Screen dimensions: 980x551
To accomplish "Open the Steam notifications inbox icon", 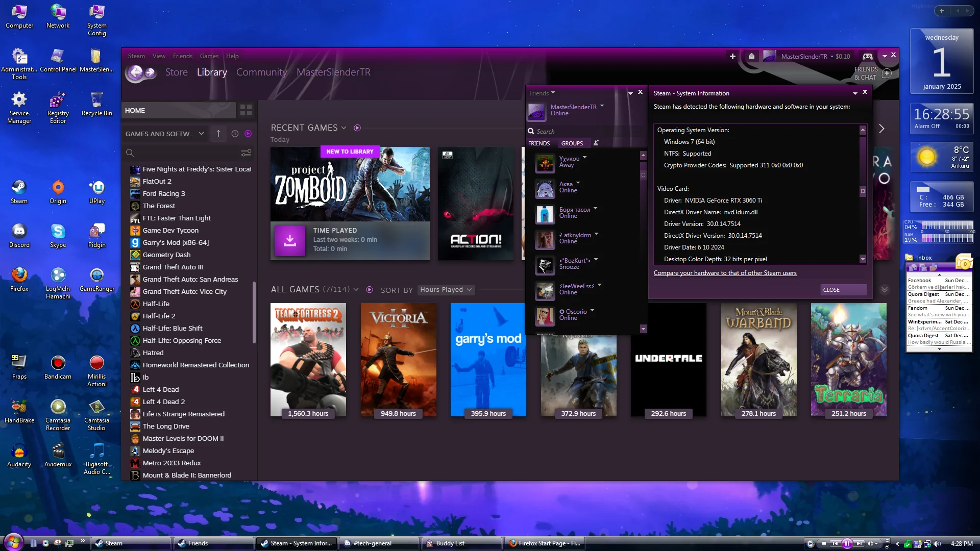I will tap(751, 56).
